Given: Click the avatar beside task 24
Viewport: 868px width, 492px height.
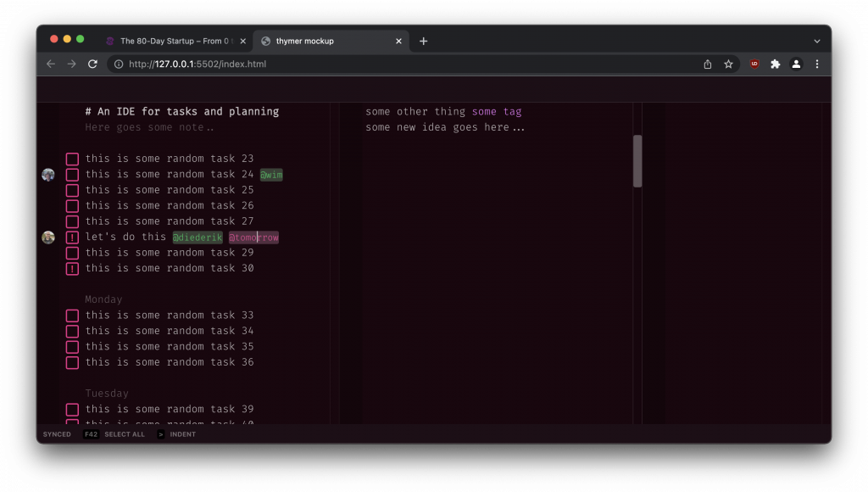Looking at the screenshot, I should [48, 175].
